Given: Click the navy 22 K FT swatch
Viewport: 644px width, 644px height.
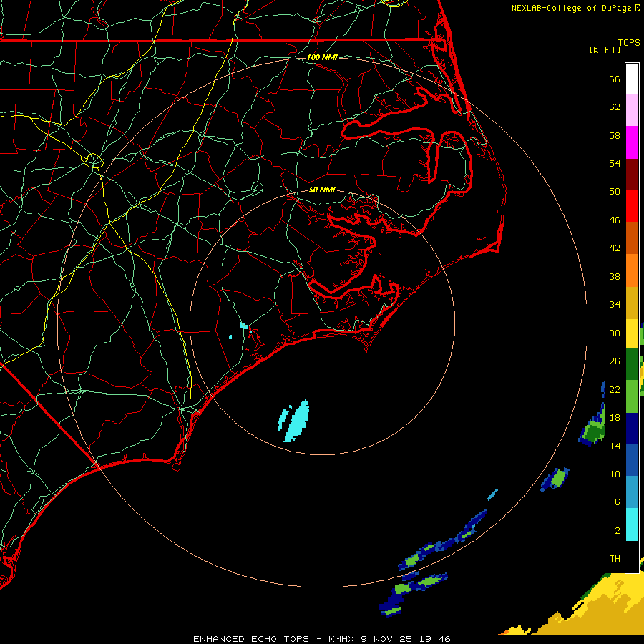Looking at the screenshot, I should click(x=632, y=429).
